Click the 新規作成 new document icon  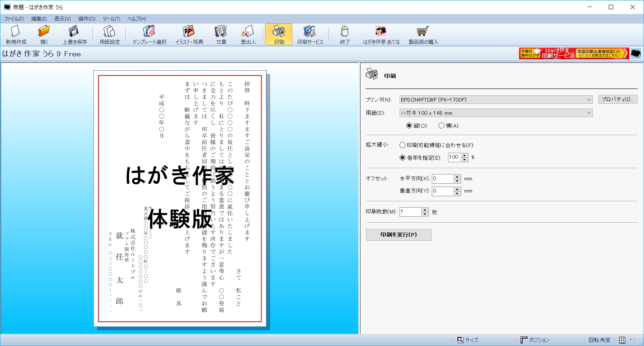click(16, 31)
